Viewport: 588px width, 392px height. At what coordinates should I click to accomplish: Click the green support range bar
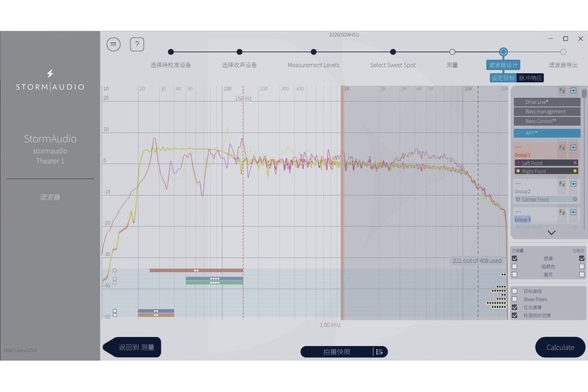pos(214,283)
